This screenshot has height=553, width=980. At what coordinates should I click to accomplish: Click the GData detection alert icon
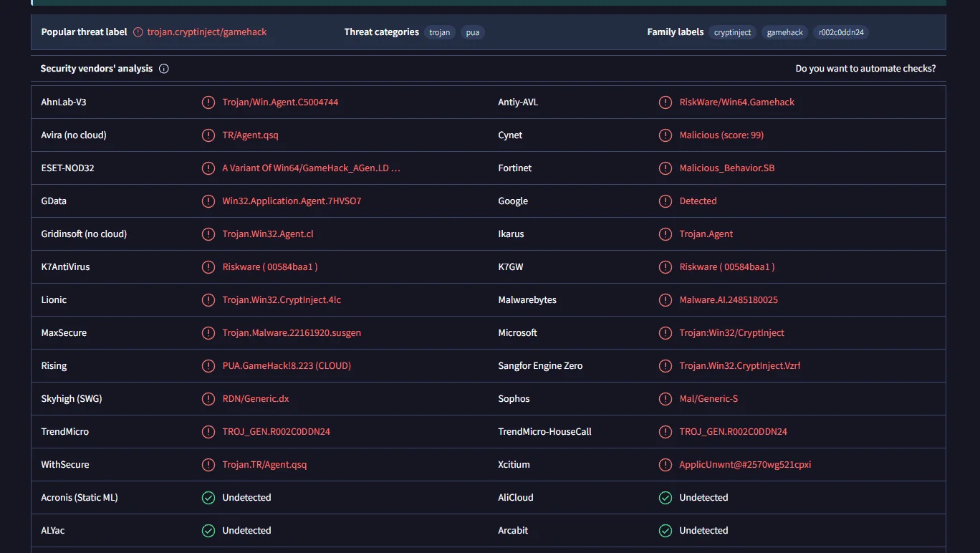coord(208,201)
